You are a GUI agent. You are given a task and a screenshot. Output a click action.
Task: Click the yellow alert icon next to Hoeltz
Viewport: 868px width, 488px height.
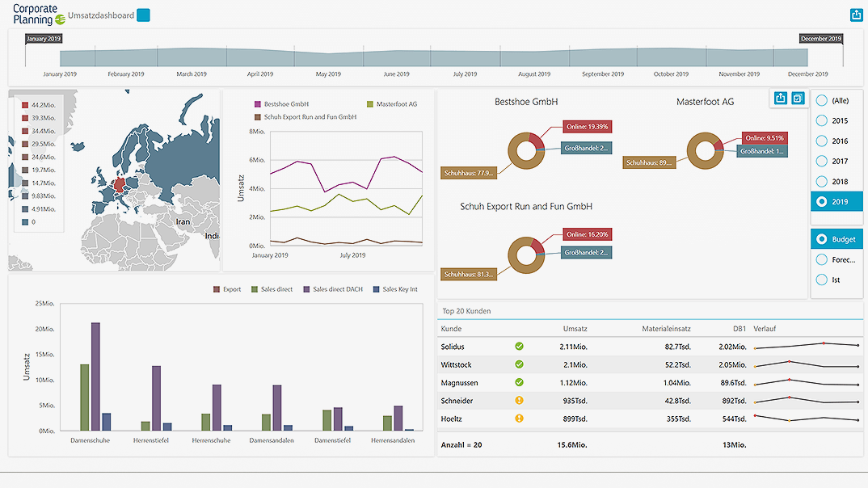pos(520,419)
